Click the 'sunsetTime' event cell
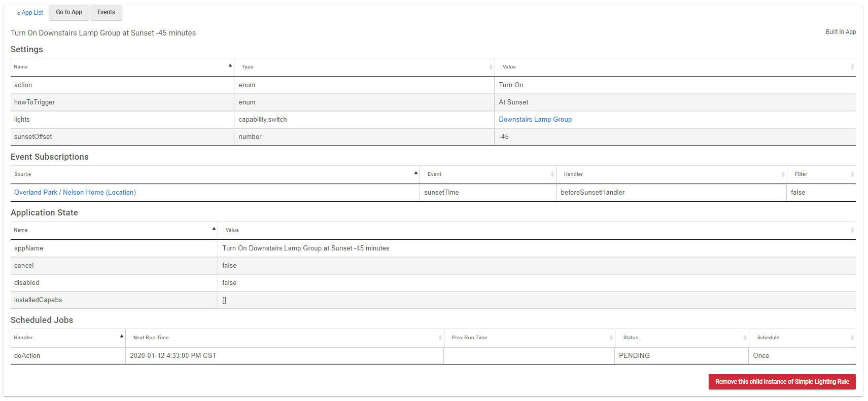Viewport: 868px width, 401px height. pyautogui.click(x=488, y=193)
